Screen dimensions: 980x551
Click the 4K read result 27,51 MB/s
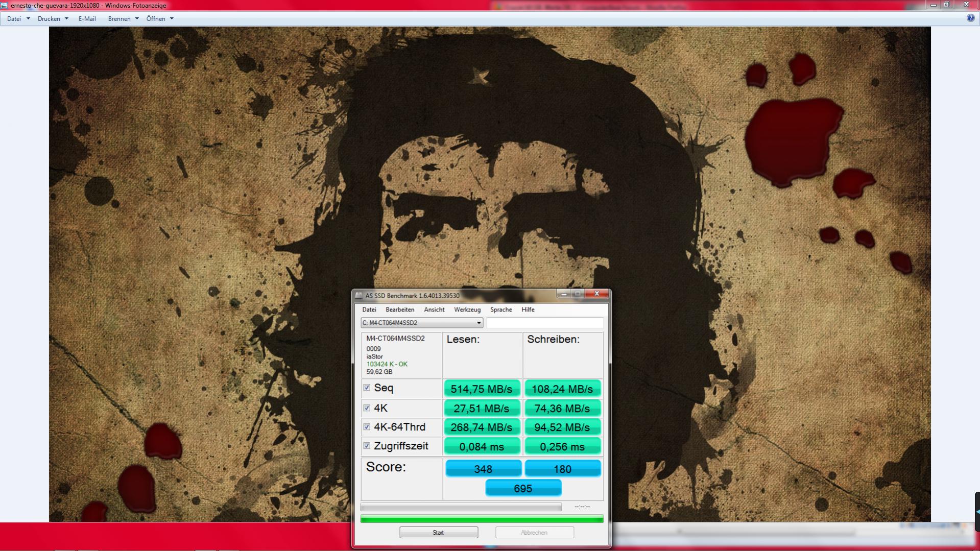(x=482, y=409)
